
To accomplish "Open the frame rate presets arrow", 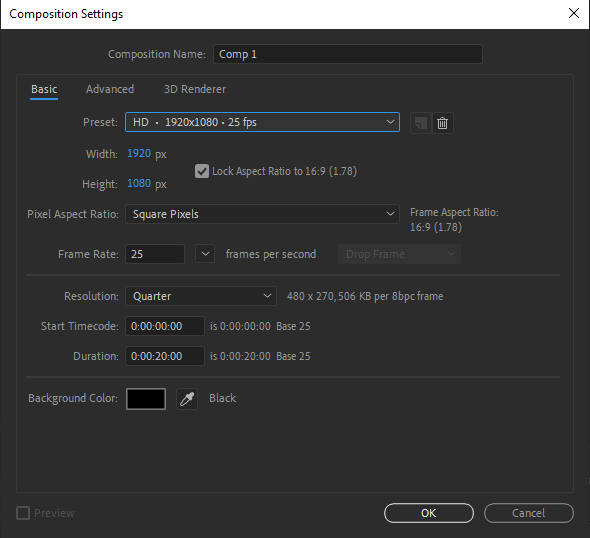I will point(205,254).
